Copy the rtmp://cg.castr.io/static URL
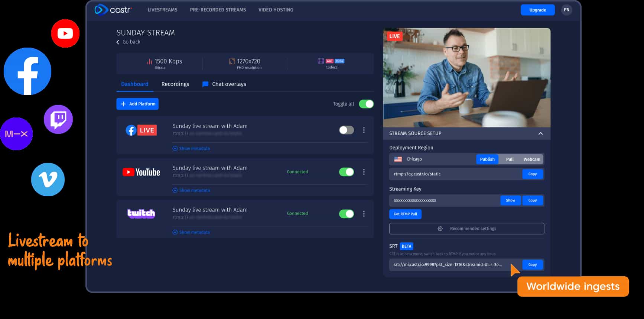This screenshot has width=644, height=319. click(x=533, y=174)
